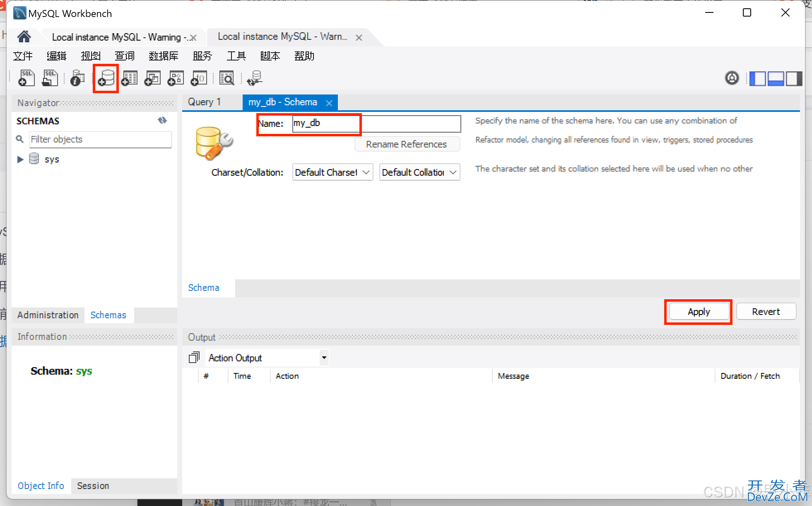Open the 查询 menu
Viewport: 812px width, 506px height.
[125, 56]
